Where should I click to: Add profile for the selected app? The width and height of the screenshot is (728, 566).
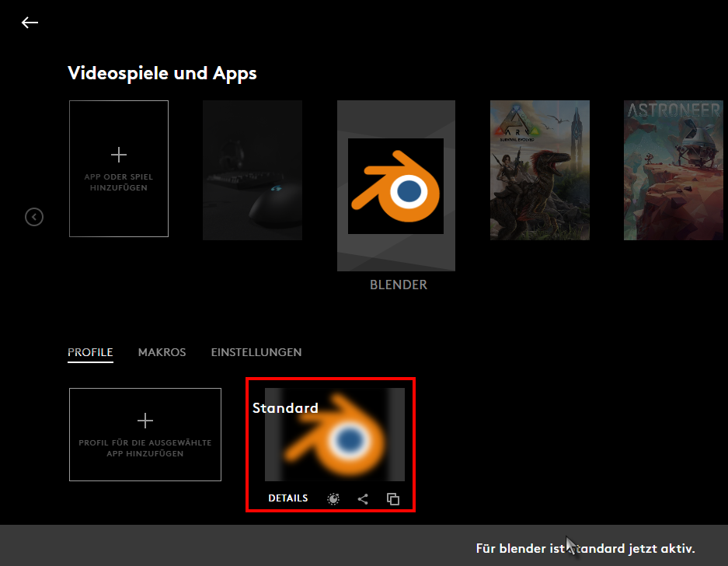145,435
